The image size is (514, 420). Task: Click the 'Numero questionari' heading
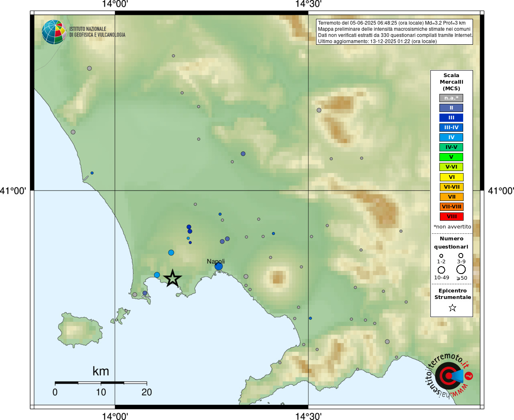[451, 243]
